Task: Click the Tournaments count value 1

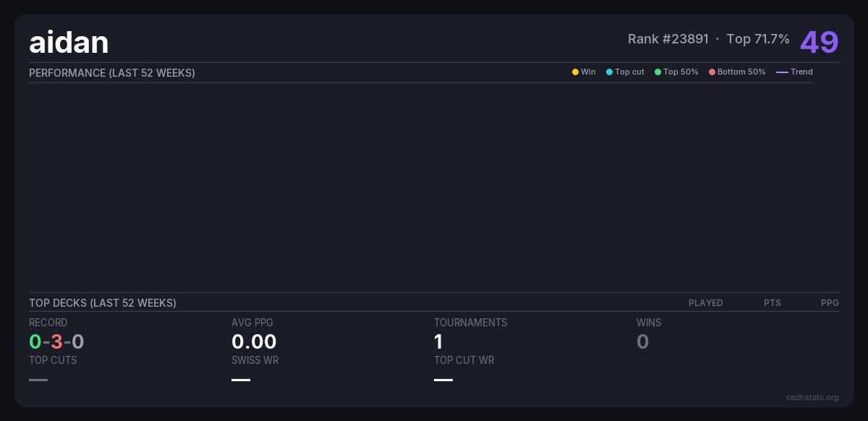Action: (438, 341)
